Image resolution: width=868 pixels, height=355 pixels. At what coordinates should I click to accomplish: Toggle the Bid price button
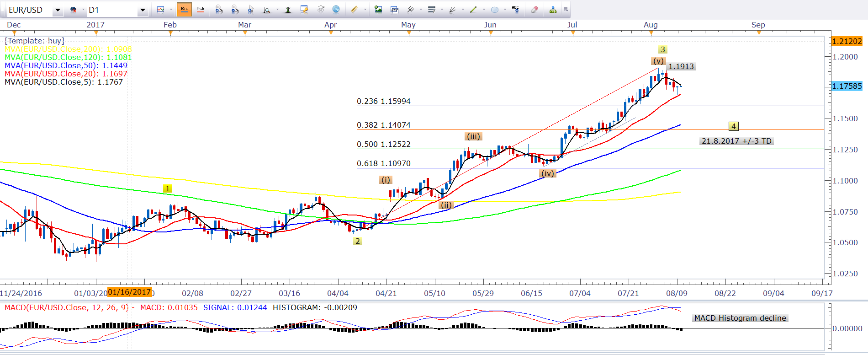point(185,9)
